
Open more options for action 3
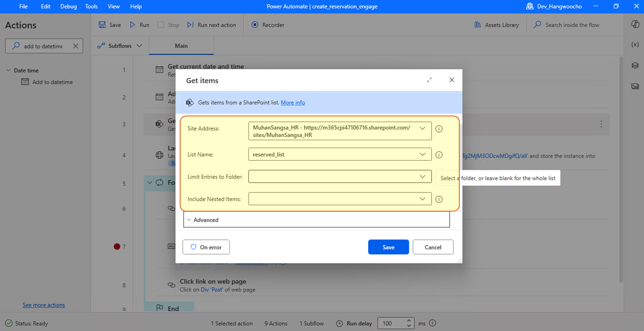click(x=601, y=124)
